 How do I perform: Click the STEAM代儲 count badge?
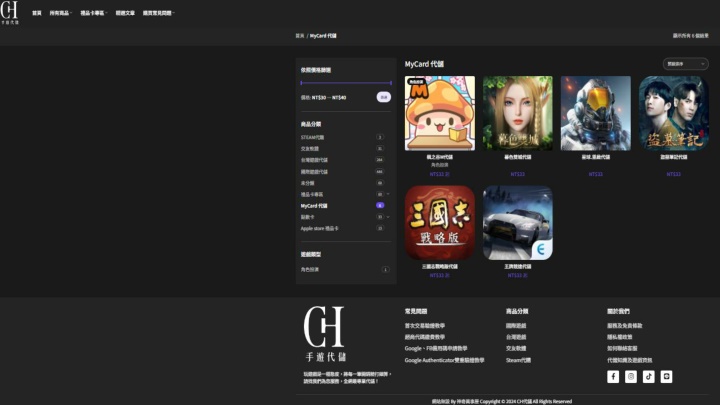[380, 137]
